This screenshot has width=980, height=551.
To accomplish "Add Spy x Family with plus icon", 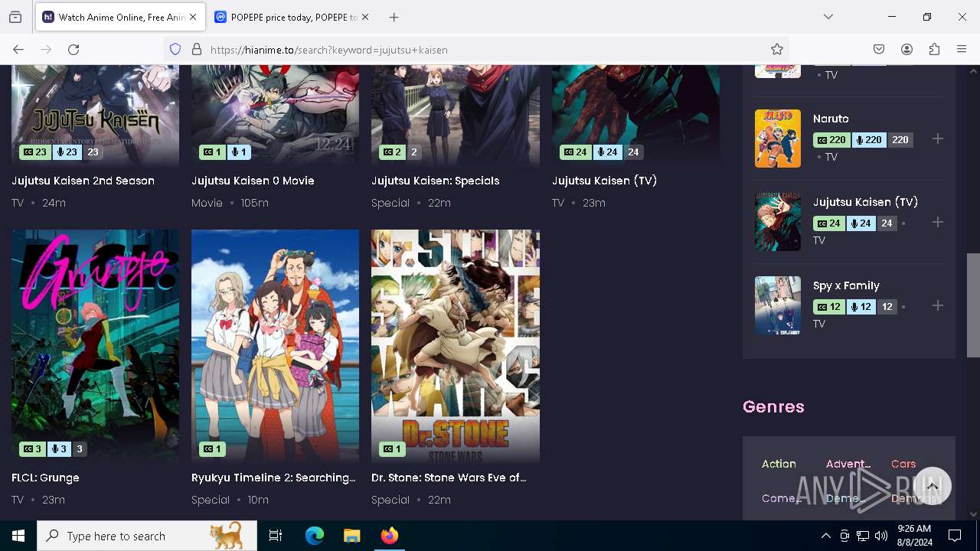I will [938, 306].
